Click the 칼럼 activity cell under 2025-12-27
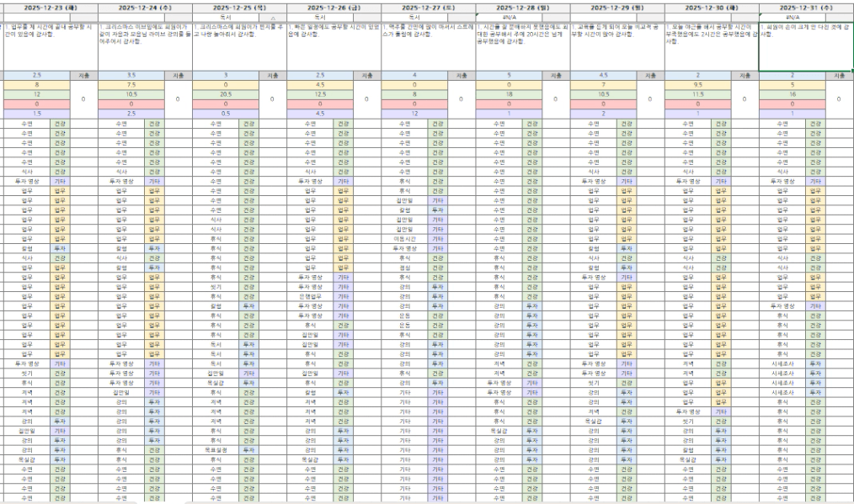The image size is (854, 504). (x=404, y=210)
